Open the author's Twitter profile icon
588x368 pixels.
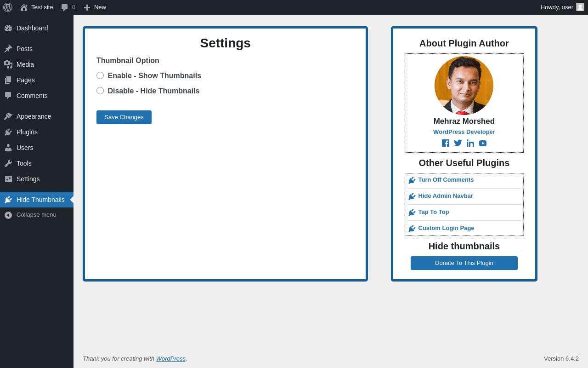[x=458, y=143]
